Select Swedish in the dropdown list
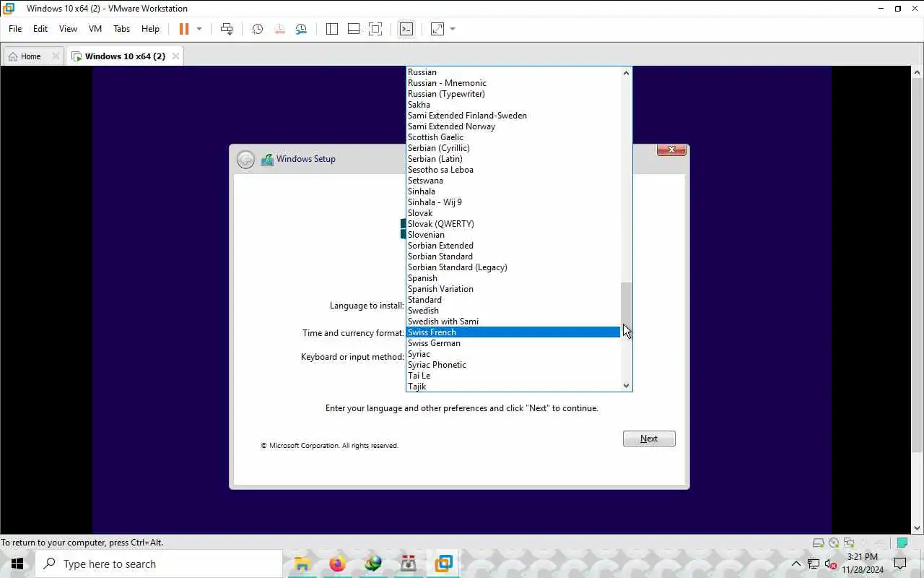This screenshot has width=924, height=578. [x=513, y=311]
